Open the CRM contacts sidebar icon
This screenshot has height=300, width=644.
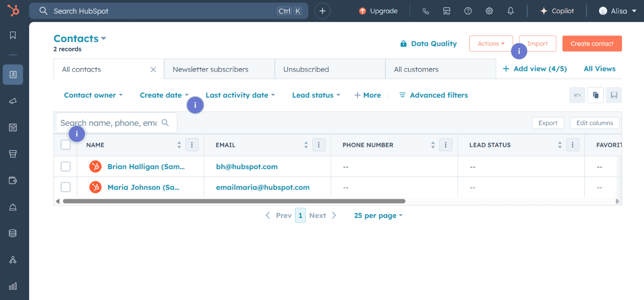click(13, 75)
